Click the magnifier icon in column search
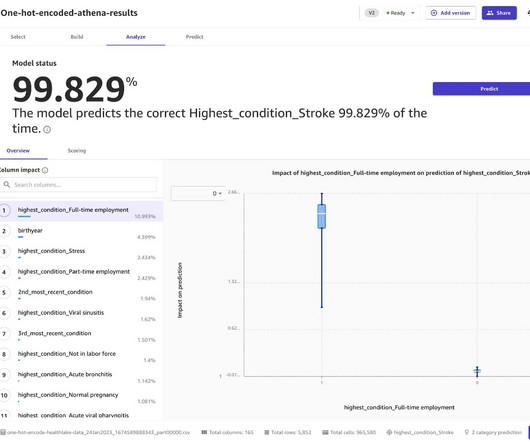This screenshot has width=530, height=442. coord(7,185)
